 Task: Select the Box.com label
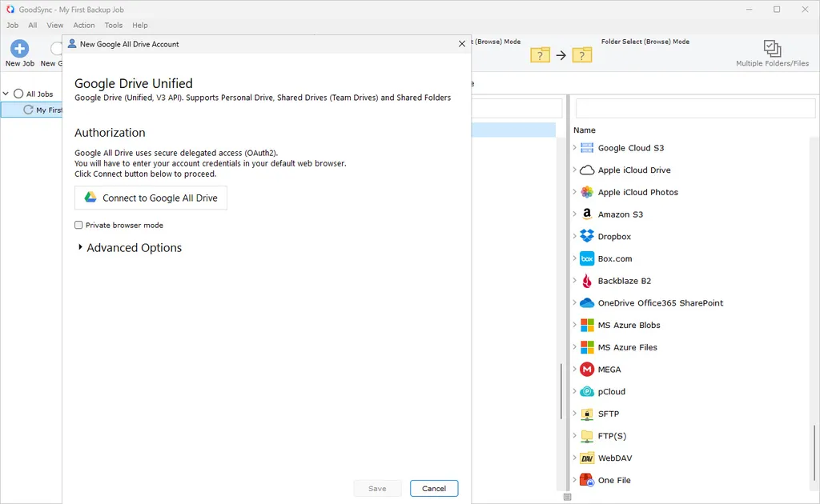615,258
